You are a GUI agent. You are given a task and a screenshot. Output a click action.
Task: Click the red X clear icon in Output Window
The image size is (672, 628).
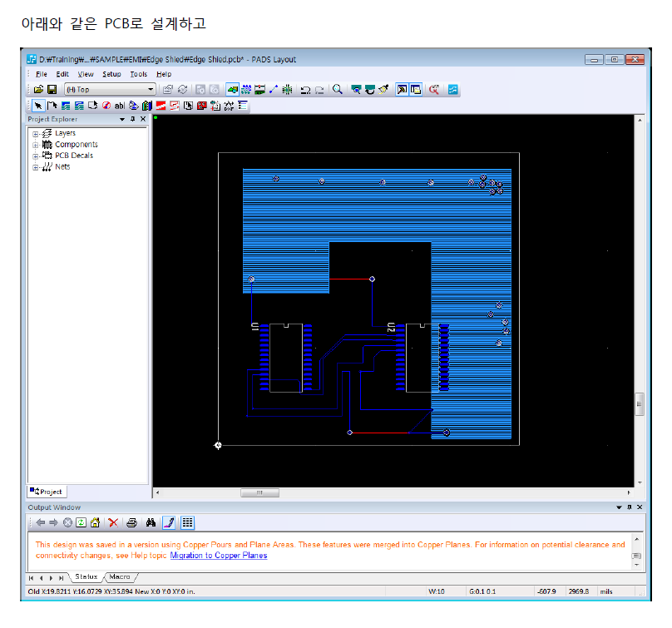[x=112, y=522]
